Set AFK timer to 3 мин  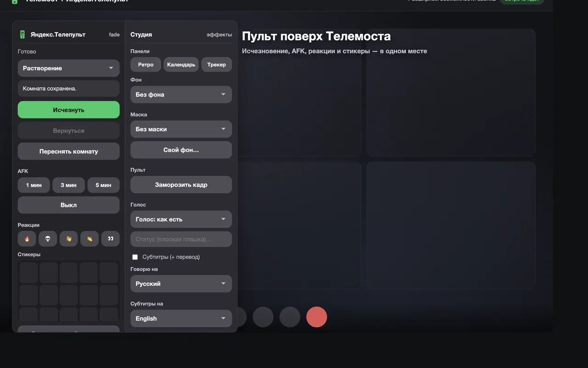tap(68, 185)
